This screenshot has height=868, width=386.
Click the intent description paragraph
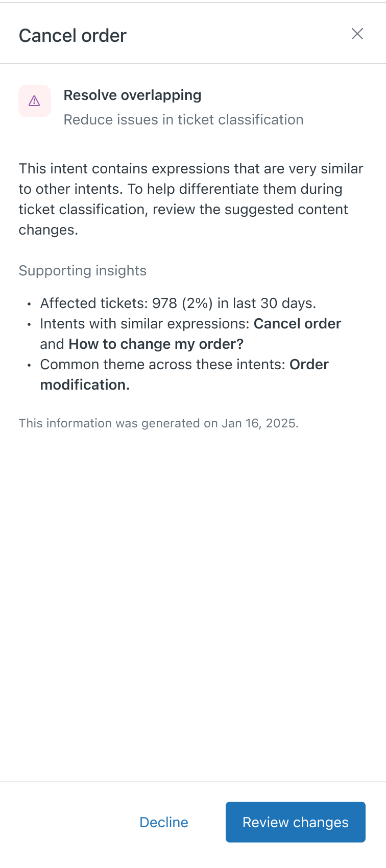click(190, 199)
